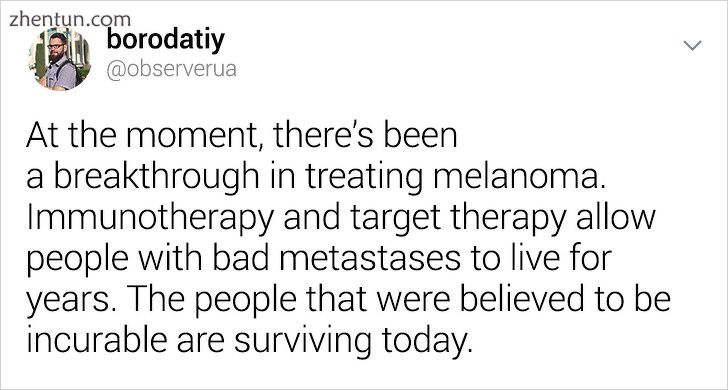Click borodatiy's profile avatar photo
The width and height of the screenshot is (728, 390).
point(59,59)
